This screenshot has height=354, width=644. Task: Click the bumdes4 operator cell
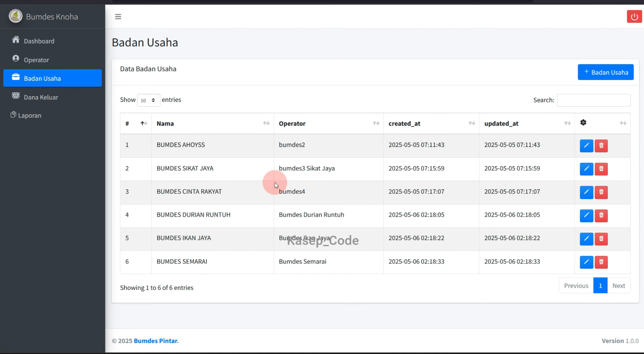328,192
